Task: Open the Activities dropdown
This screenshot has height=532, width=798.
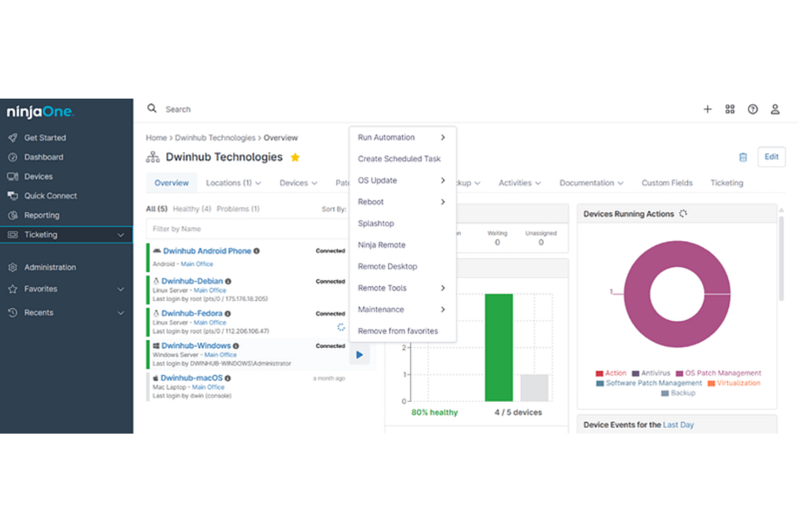Action: coord(520,183)
